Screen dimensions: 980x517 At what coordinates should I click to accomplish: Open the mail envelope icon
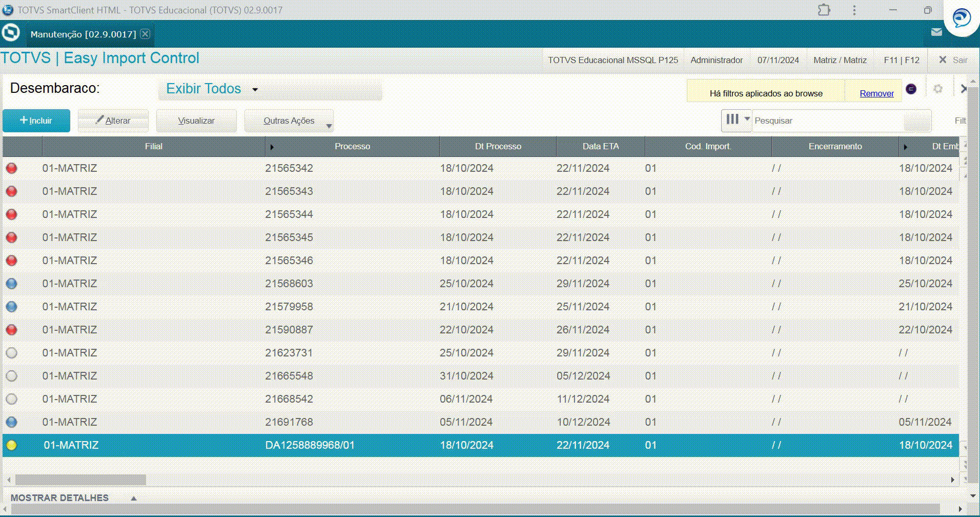(936, 32)
